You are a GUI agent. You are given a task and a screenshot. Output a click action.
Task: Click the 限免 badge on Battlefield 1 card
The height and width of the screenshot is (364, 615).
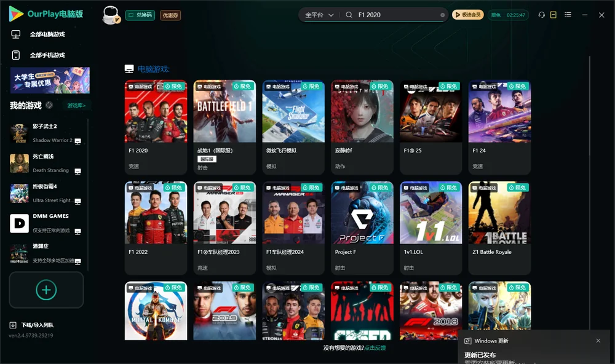pos(242,86)
